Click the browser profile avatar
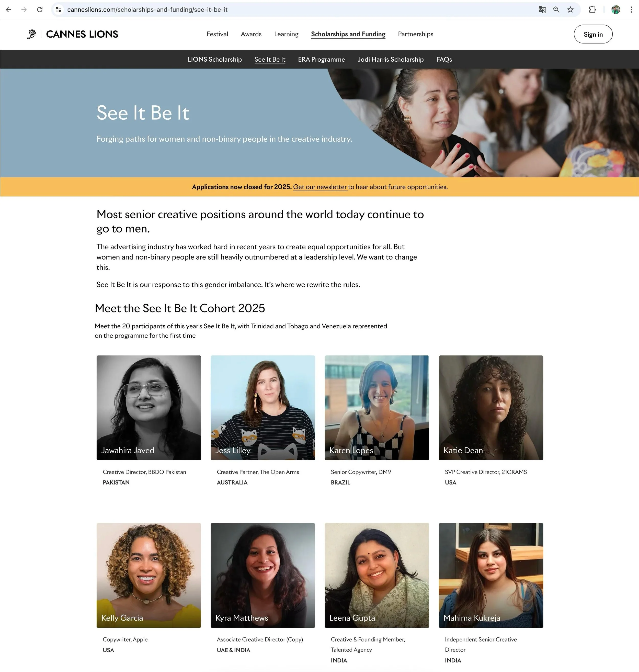 click(x=615, y=9)
